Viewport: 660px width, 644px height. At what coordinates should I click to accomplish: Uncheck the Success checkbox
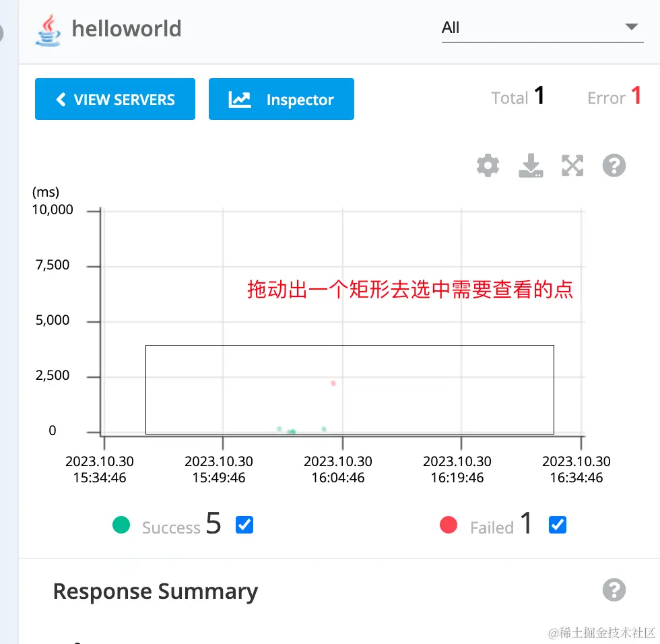click(x=244, y=525)
